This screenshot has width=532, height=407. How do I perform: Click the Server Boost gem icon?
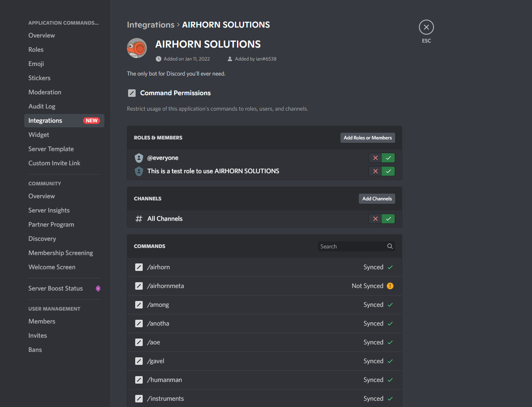[98, 288]
